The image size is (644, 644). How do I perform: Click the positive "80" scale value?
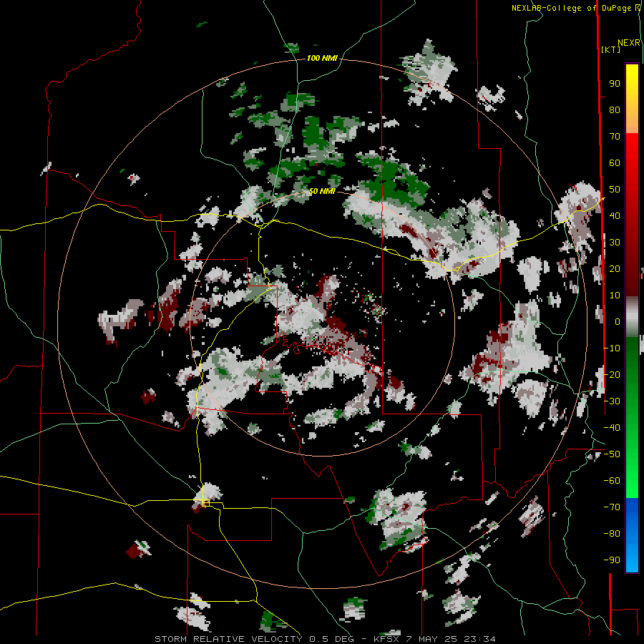pyautogui.click(x=615, y=110)
